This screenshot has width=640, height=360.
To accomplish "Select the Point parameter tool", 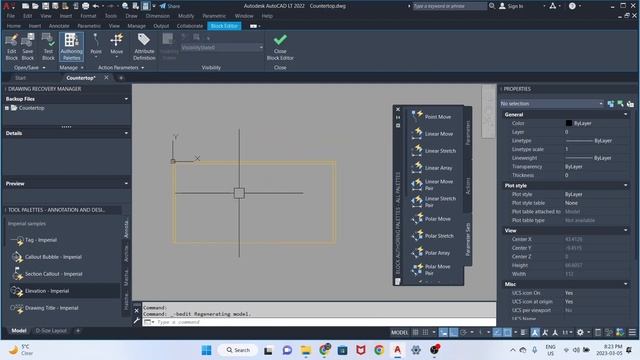I will point(96,46).
